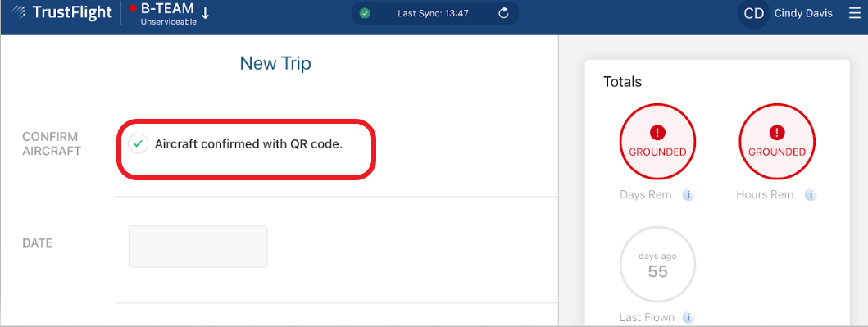Click the Last Sync 13:47 status bar
Screen dimensions: 868x327
coord(435,13)
